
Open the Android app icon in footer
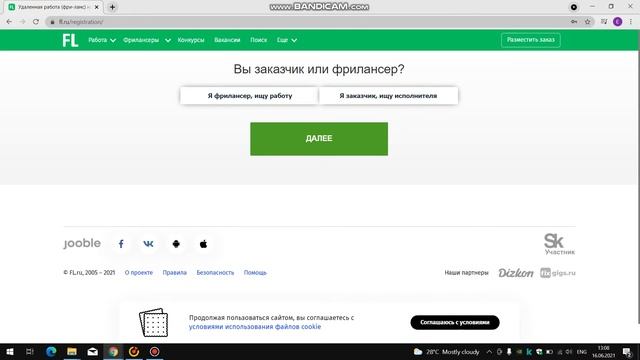(x=176, y=244)
